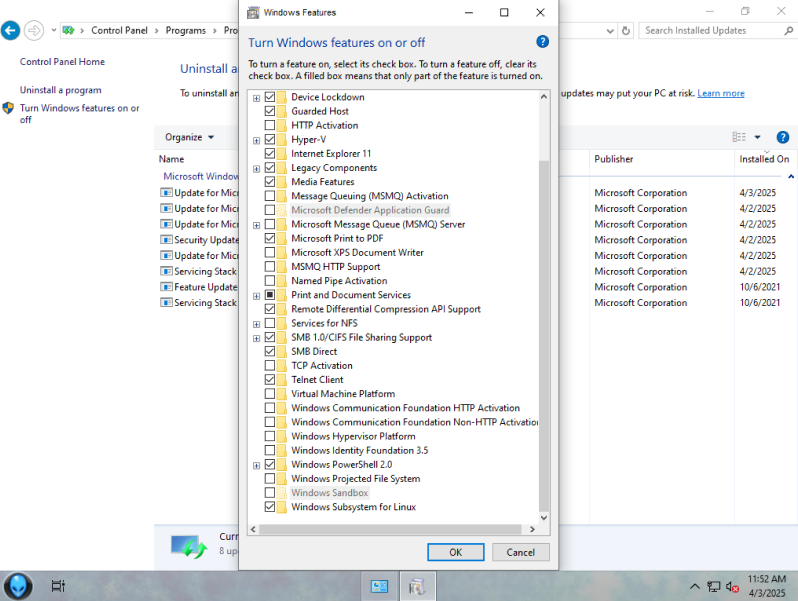This screenshot has height=601, width=798.
Task: Click OK in Windows Features
Action: pyautogui.click(x=455, y=552)
